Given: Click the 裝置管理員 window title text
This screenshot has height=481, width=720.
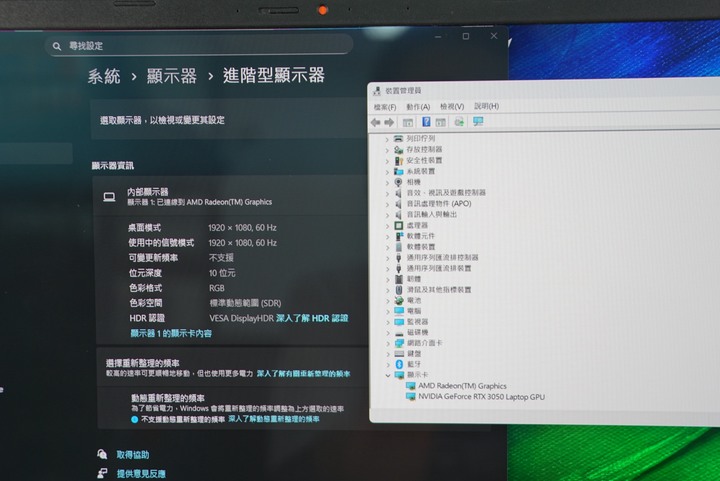Looking at the screenshot, I should (x=403, y=91).
